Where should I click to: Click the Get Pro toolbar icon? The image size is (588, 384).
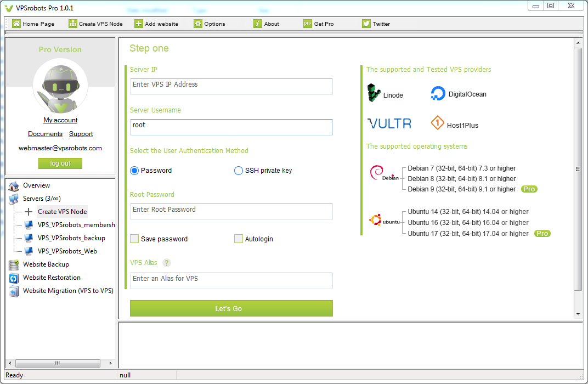tap(308, 24)
